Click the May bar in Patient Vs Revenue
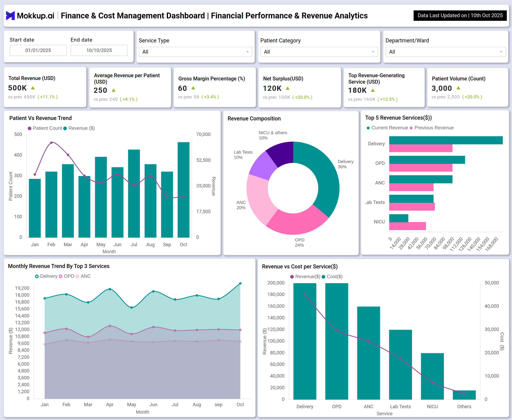 [101, 197]
